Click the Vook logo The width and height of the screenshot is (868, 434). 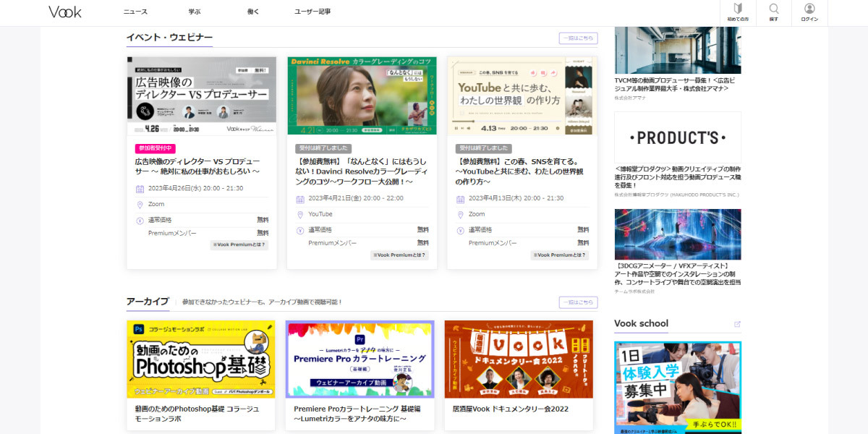(x=64, y=12)
